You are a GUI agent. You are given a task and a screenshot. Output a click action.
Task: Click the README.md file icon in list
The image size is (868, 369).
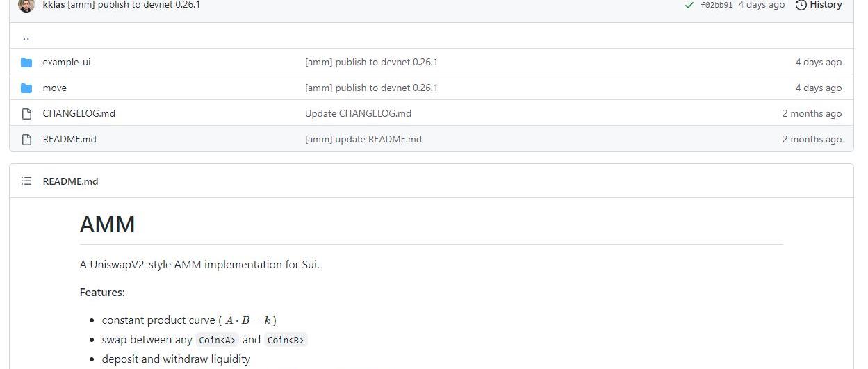pyautogui.click(x=26, y=140)
